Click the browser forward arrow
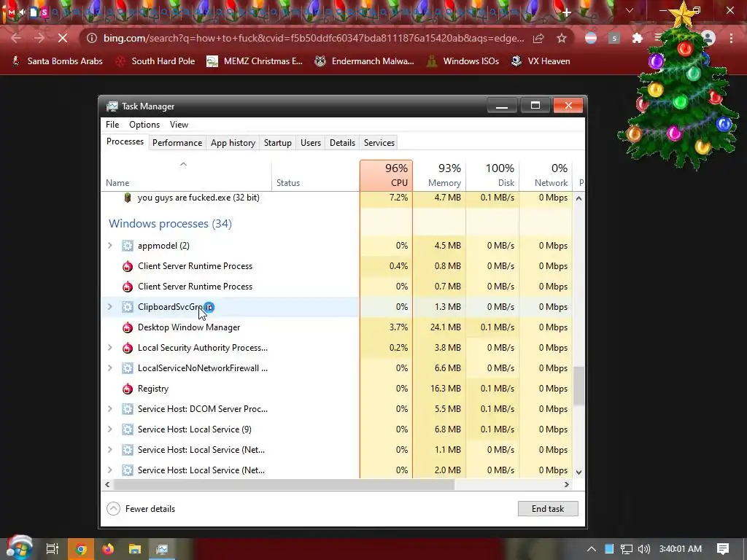The image size is (747, 560). 39,38
